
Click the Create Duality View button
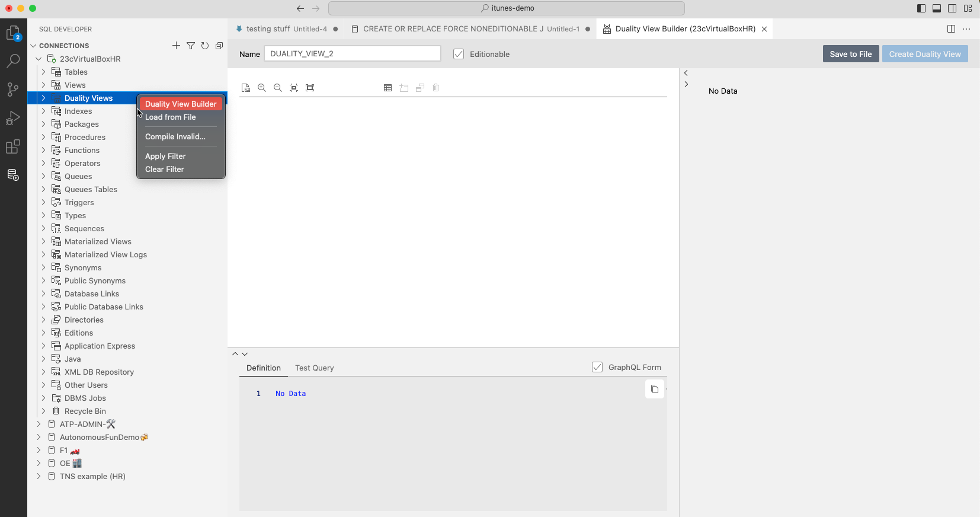[x=925, y=54]
